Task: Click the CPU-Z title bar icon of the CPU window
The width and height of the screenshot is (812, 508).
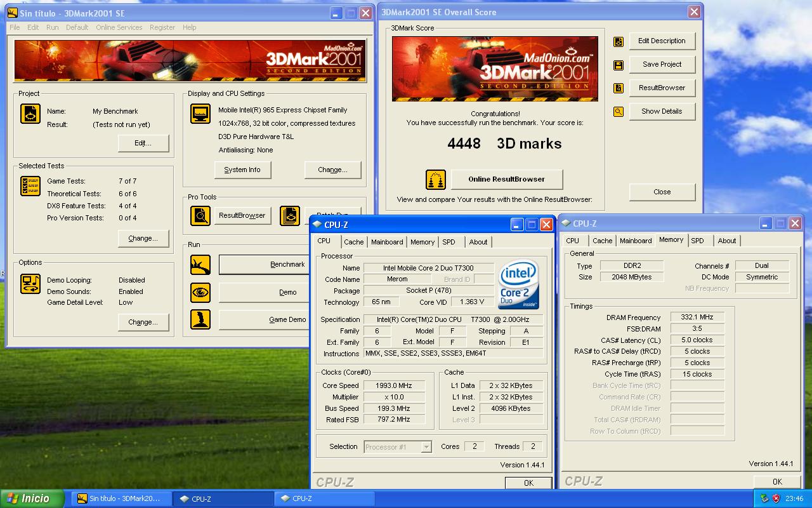Action: point(317,225)
